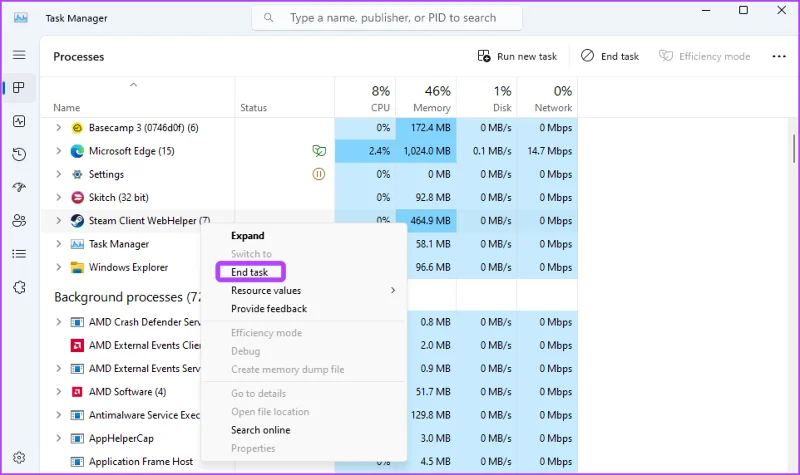Click Edge's 14.7 Mbps network cell
This screenshot has height=475, width=800.
pyautogui.click(x=547, y=151)
